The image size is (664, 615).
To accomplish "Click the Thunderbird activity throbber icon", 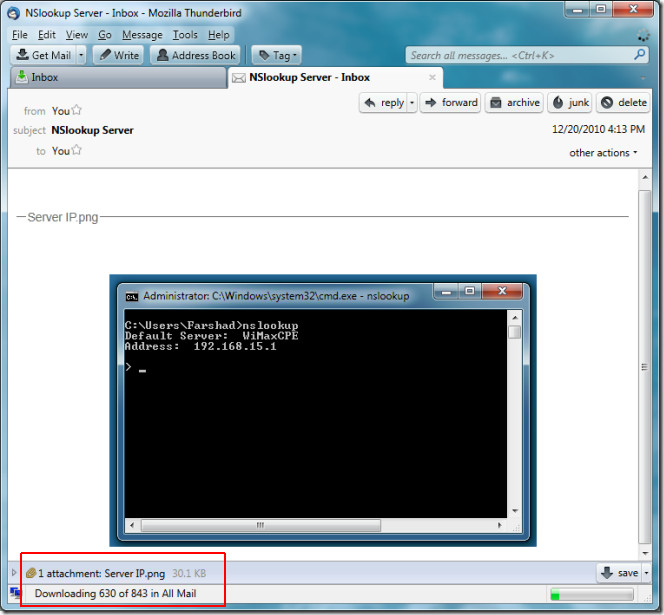I will (644, 36).
